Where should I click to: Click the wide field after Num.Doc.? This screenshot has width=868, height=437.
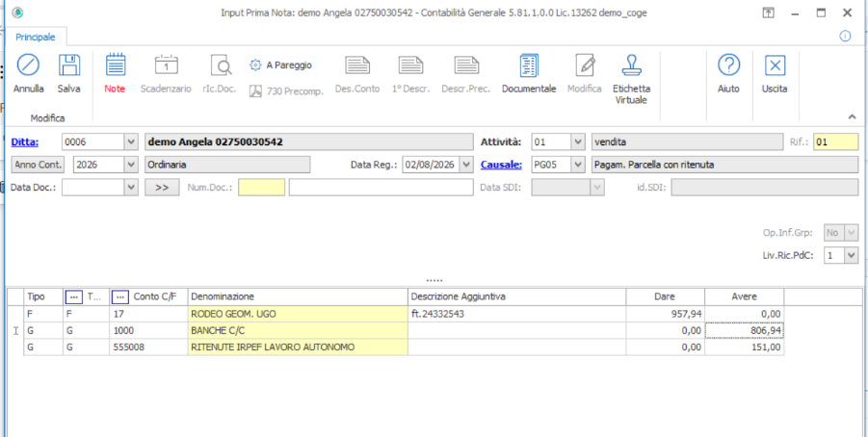click(x=381, y=188)
